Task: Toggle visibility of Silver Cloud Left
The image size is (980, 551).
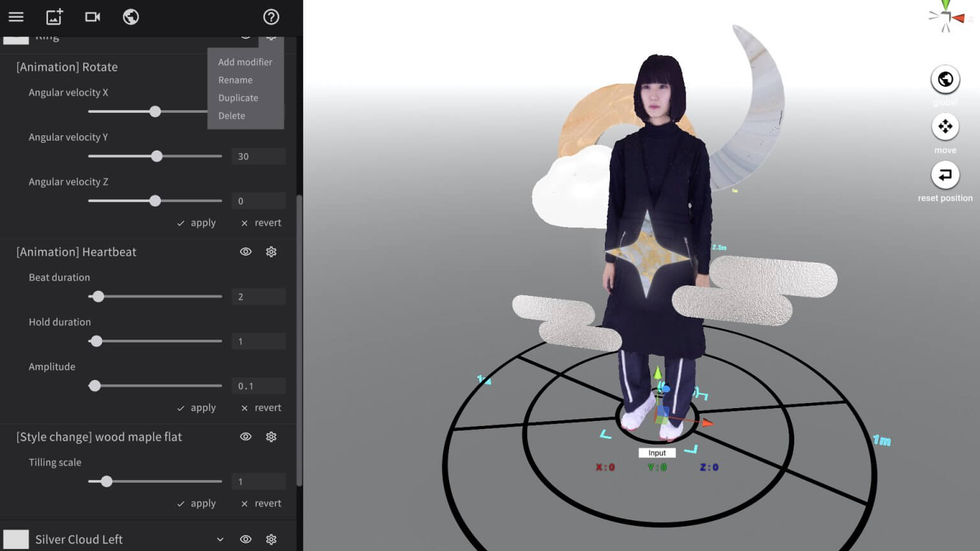Action: click(x=246, y=539)
